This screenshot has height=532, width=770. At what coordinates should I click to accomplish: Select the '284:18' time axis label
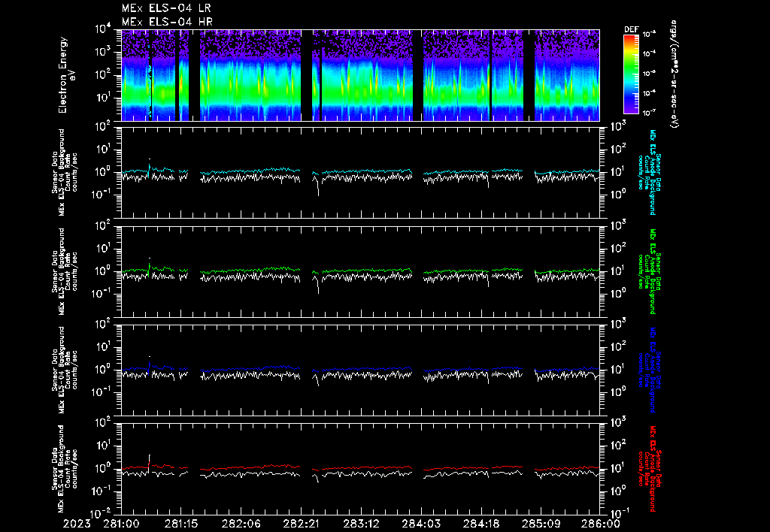coord(480,524)
